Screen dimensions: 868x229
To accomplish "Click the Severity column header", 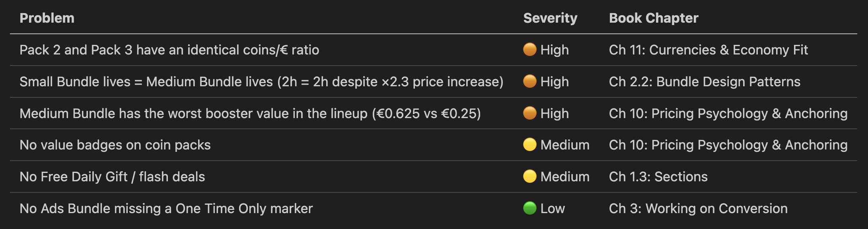I will pyautogui.click(x=550, y=18).
